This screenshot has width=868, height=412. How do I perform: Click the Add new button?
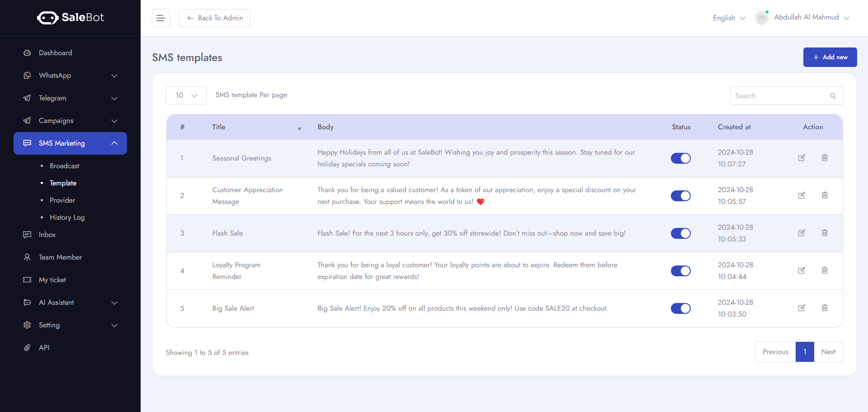click(x=830, y=57)
